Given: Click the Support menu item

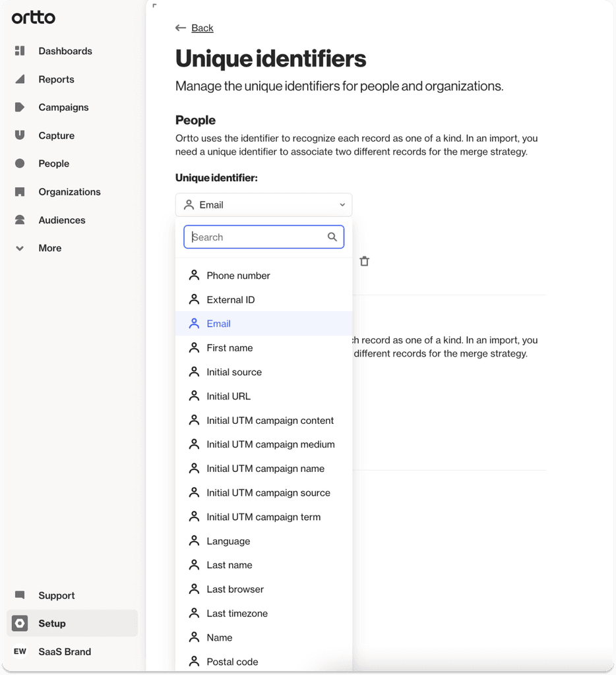Looking at the screenshot, I should (57, 595).
